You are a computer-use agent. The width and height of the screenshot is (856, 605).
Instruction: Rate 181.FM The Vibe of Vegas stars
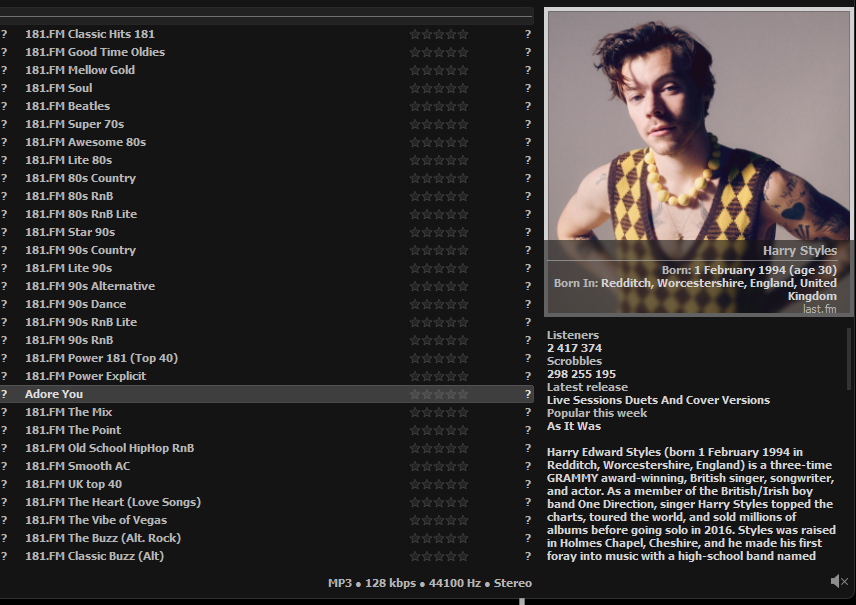point(439,520)
